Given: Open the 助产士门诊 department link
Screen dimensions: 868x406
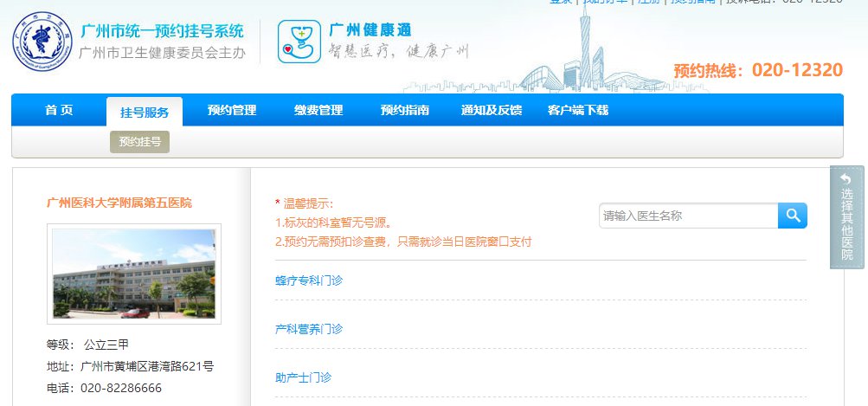Looking at the screenshot, I should [304, 377].
